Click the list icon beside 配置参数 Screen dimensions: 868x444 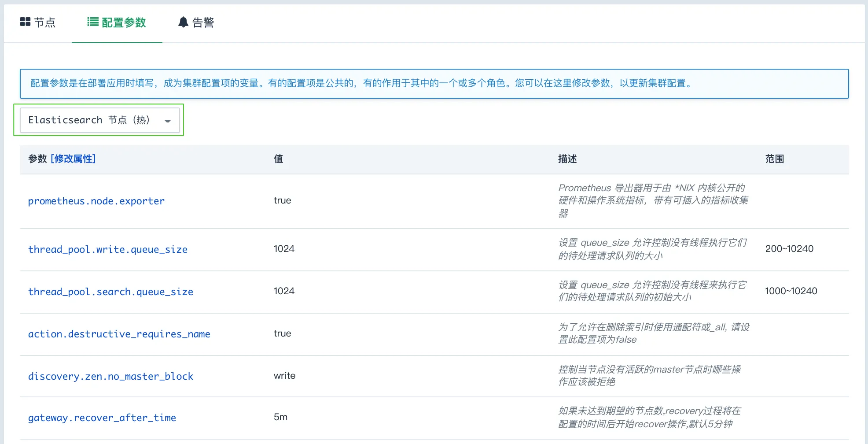pyautogui.click(x=92, y=22)
